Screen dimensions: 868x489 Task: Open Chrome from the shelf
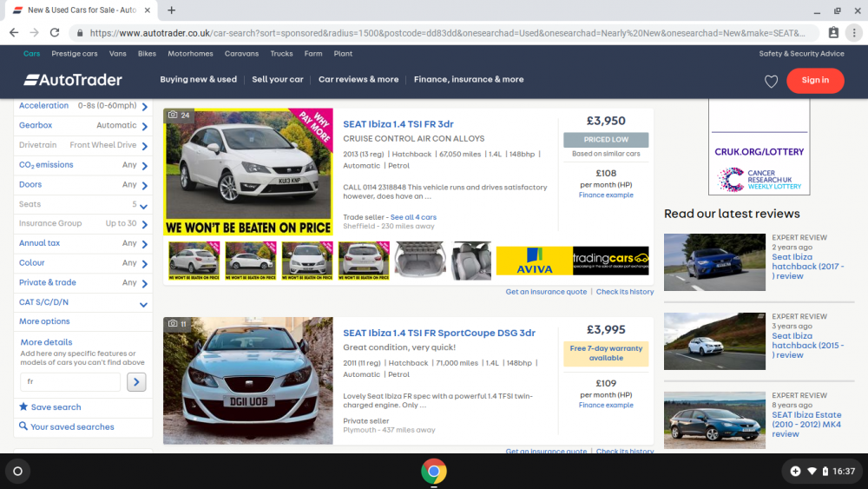pyautogui.click(x=433, y=472)
